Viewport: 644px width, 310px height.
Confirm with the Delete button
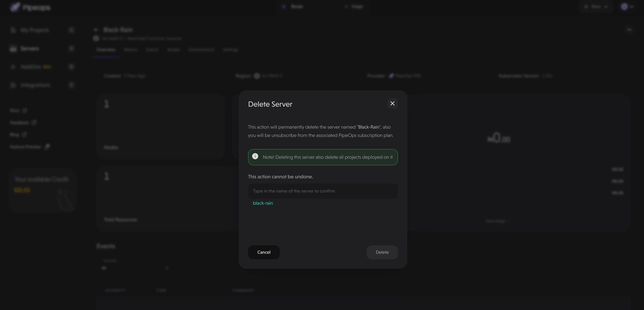pyautogui.click(x=382, y=252)
